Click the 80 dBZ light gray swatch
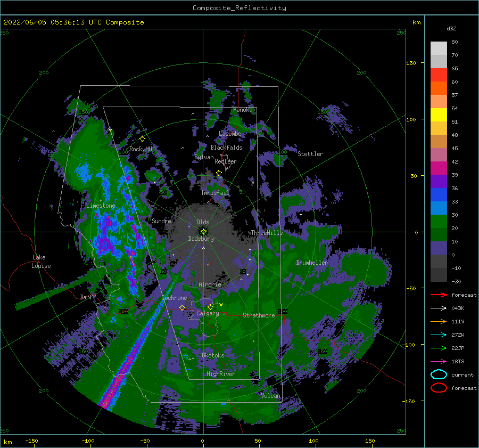Viewport: 479px width, 448px height. (439, 48)
